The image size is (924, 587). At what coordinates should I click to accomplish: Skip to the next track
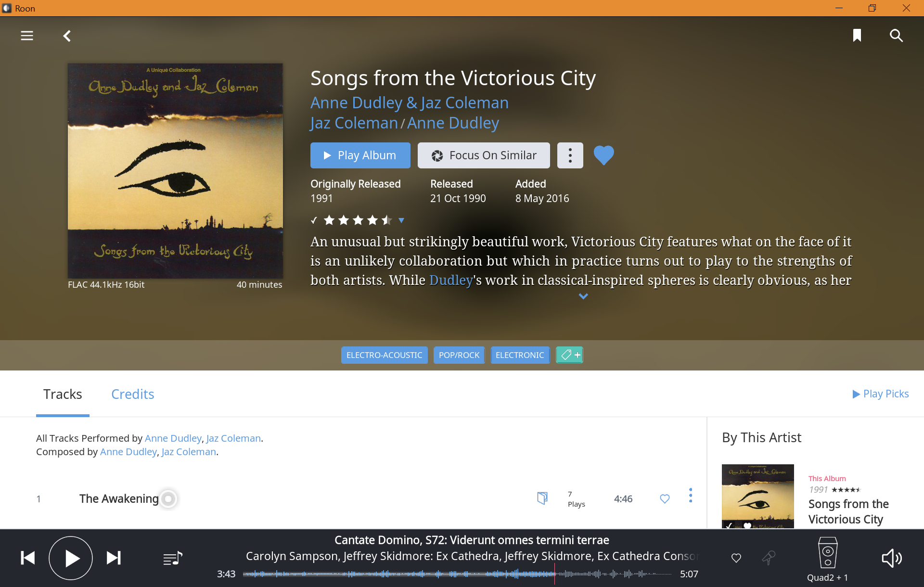pyautogui.click(x=114, y=558)
